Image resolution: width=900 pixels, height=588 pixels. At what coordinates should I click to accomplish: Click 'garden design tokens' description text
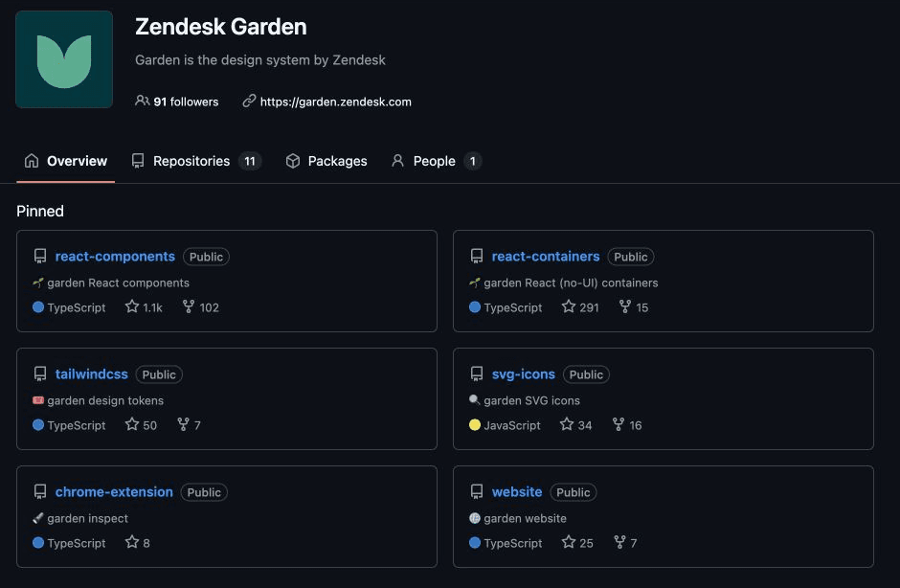click(105, 400)
